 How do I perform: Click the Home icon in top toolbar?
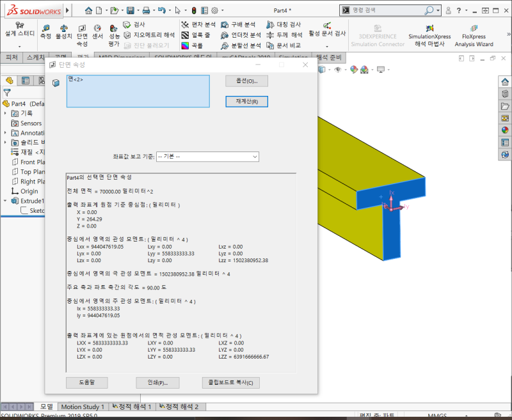point(88,10)
